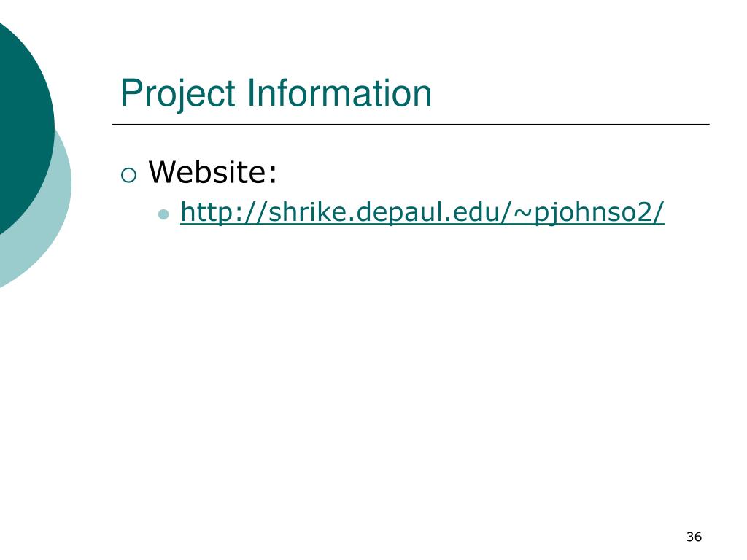Click the word shrike in the link
The image size is (747, 560).
pos(306,211)
